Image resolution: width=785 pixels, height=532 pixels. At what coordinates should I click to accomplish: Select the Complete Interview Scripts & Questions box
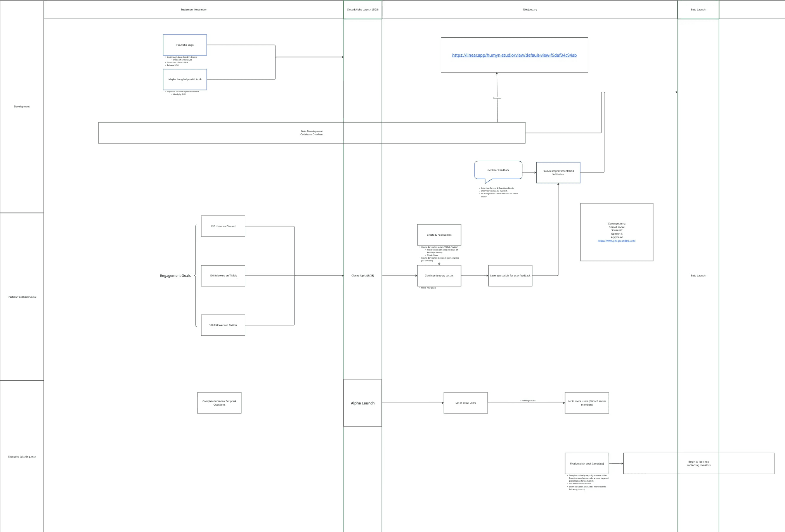click(219, 403)
